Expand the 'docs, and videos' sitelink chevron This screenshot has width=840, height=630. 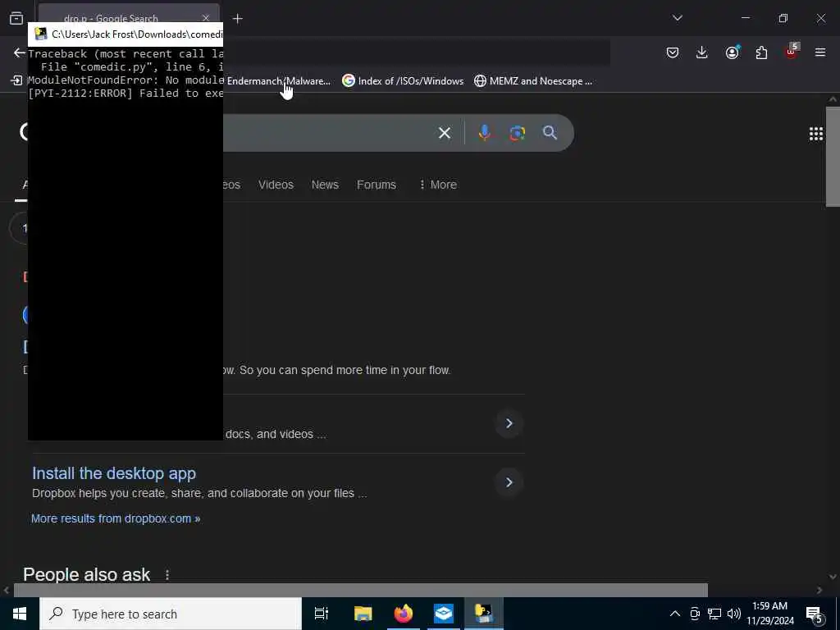509,423
